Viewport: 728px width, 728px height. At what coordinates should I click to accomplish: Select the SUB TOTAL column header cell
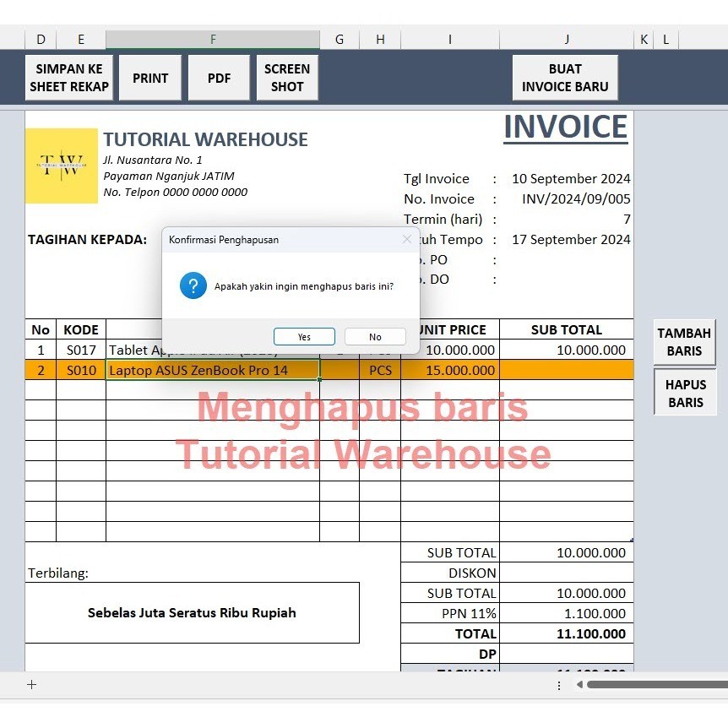(x=567, y=329)
